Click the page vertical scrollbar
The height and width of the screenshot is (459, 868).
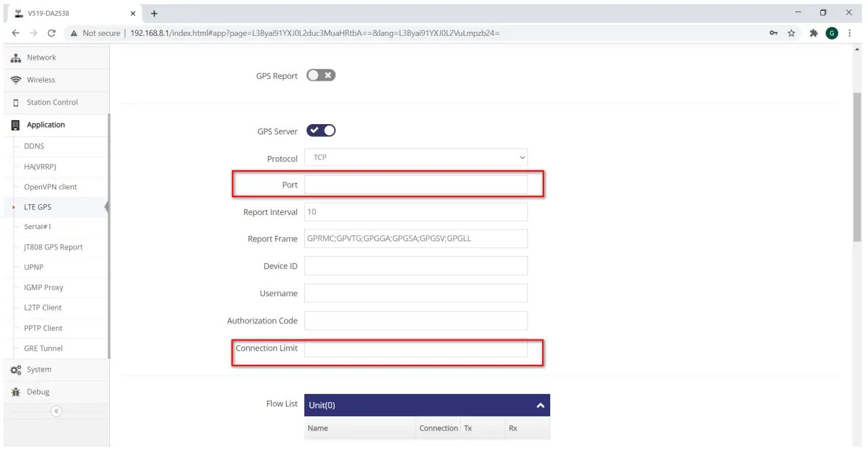[x=856, y=167]
